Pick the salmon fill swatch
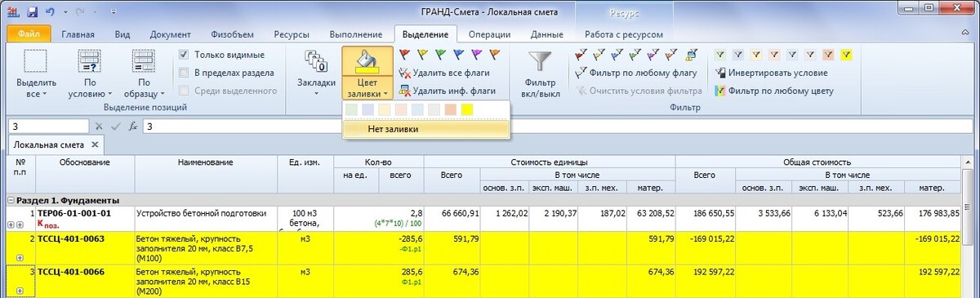The width and height of the screenshot is (980, 298). [x=450, y=109]
